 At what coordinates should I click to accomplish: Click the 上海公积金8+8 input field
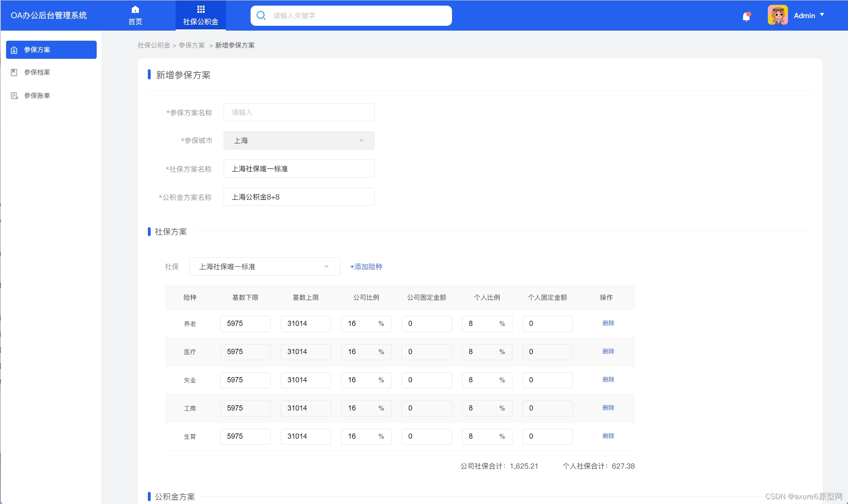point(299,197)
